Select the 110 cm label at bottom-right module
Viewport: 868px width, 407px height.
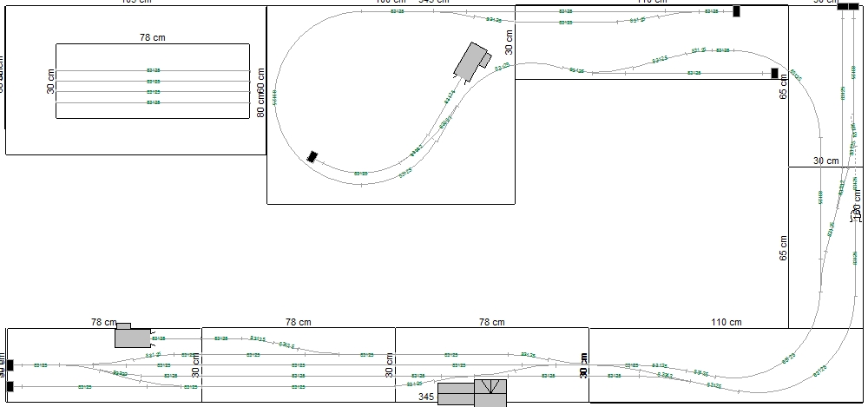(x=726, y=322)
